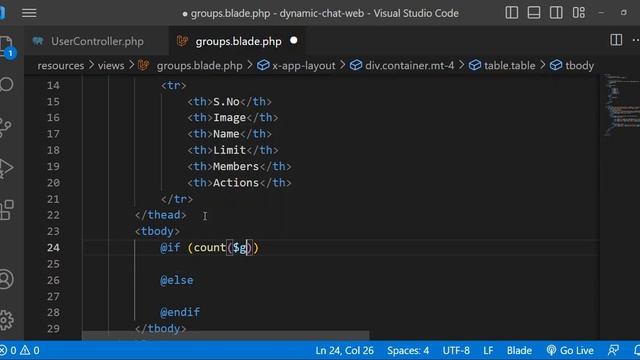The width and height of the screenshot is (640, 360).
Task: Place cursor on the Actions header text
Action: 236,182
